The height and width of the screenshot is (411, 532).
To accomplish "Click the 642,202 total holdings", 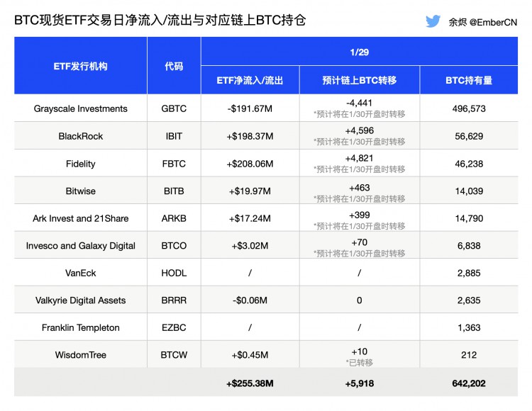I will click(x=469, y=383).
